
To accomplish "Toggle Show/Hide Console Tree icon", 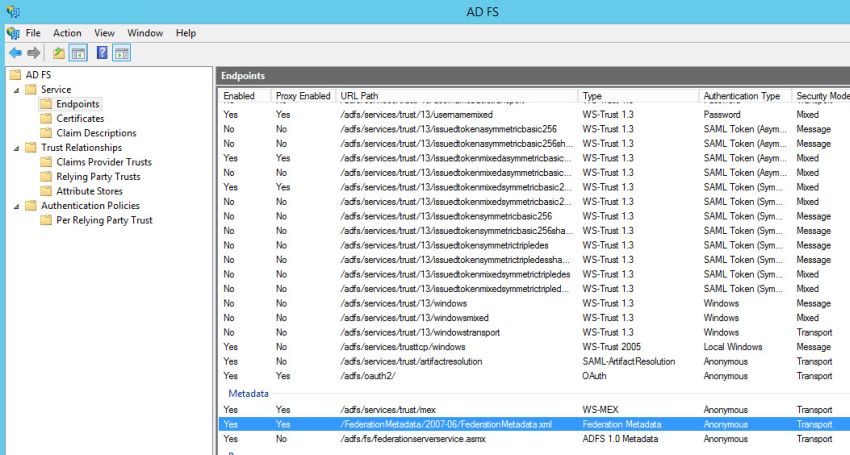I will coord(78,53).
